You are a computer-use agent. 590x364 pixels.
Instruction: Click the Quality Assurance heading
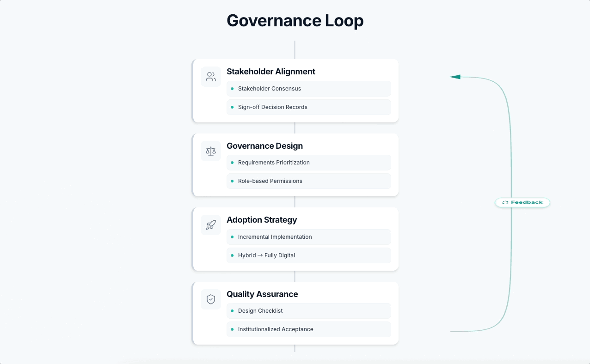point(262,294)
